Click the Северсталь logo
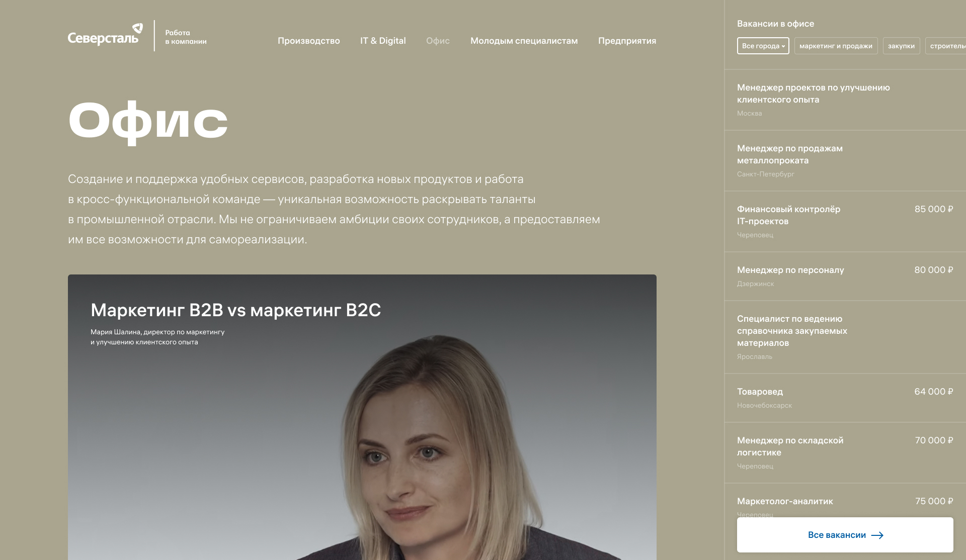The width and height of the screenshot is (966, 560). (x=105, y=35)
